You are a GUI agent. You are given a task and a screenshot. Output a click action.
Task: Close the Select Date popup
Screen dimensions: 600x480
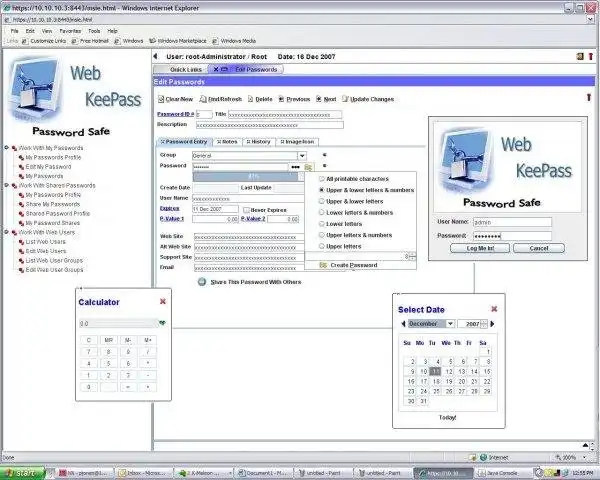(x=494, y=309)
